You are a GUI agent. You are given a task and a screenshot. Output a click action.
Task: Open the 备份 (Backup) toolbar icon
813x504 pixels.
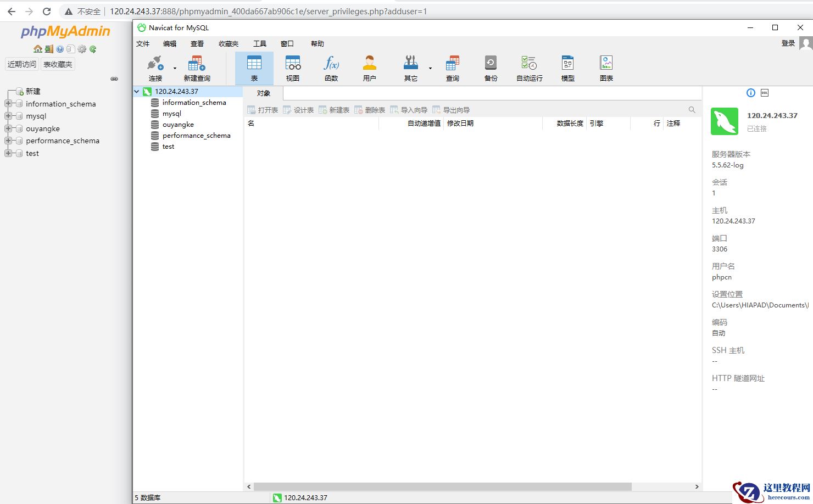pos(491,68)
